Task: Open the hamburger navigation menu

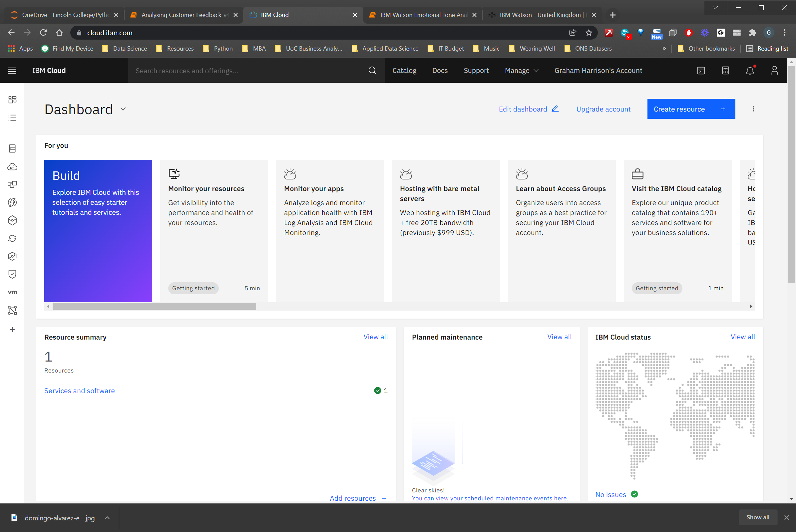Action: (12, 71)
